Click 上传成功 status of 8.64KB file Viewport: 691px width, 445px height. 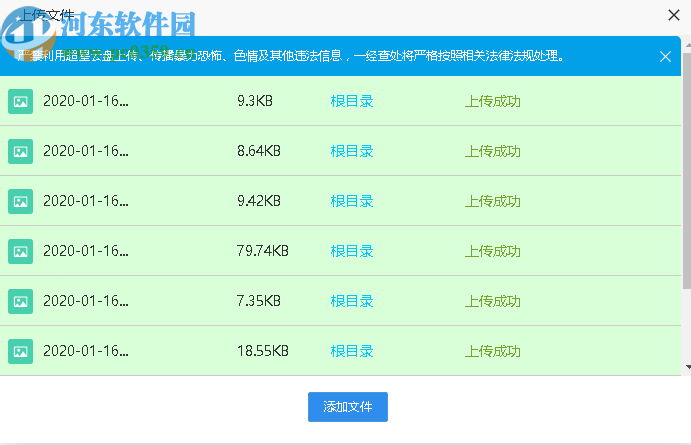pyautogui.click(x=493, y=151)
